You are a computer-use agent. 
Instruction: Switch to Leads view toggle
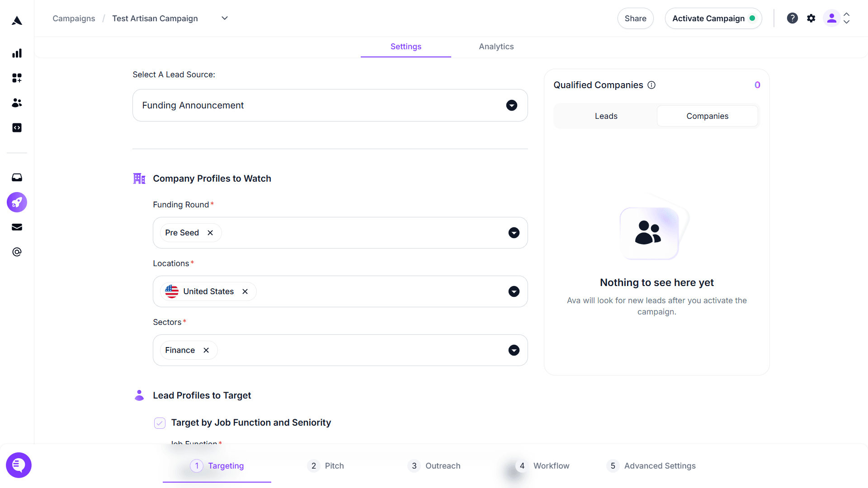pyautogui.click(x=606, y=116)
